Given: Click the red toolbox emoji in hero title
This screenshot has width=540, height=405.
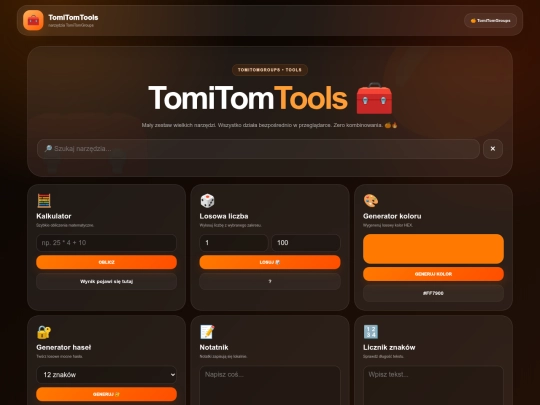Looking at the screenshot, I should 374,98.
